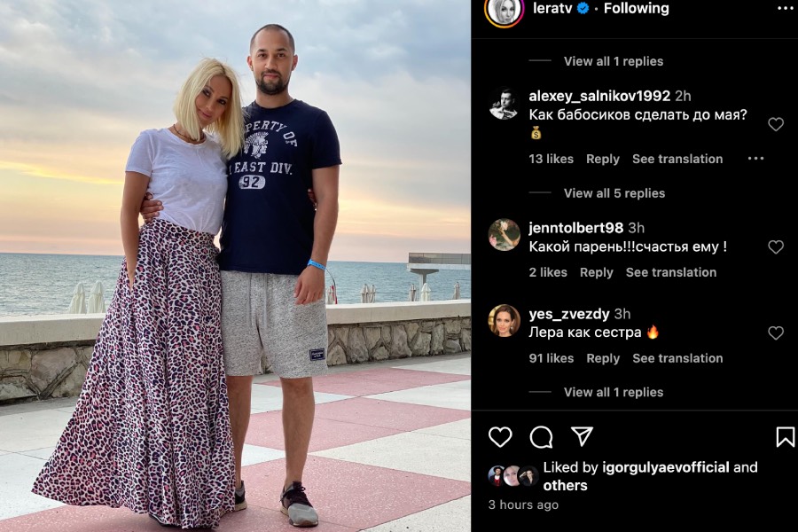The width and height of the screenshot is (798, 532).
Task: Expand replies under yes_zvezdy comment
Action: pyautogui.click(x=614, y=392)
